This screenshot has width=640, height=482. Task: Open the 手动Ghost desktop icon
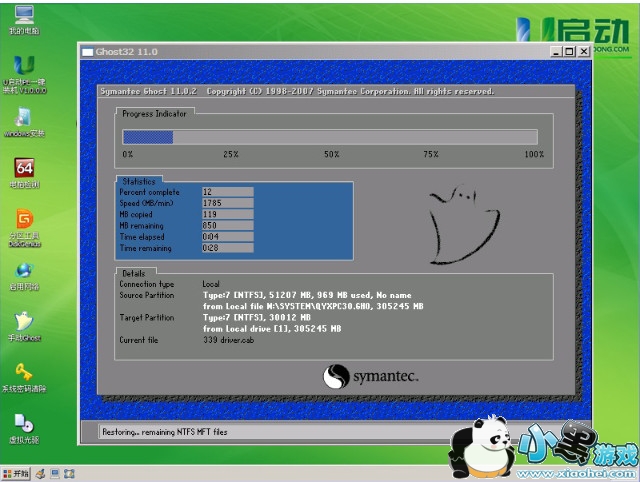pos(24,327)
